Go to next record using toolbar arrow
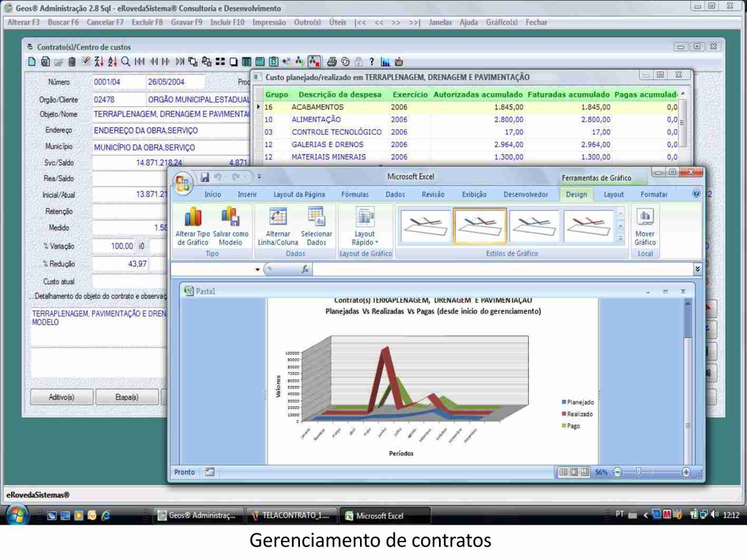 coord(167,62)
